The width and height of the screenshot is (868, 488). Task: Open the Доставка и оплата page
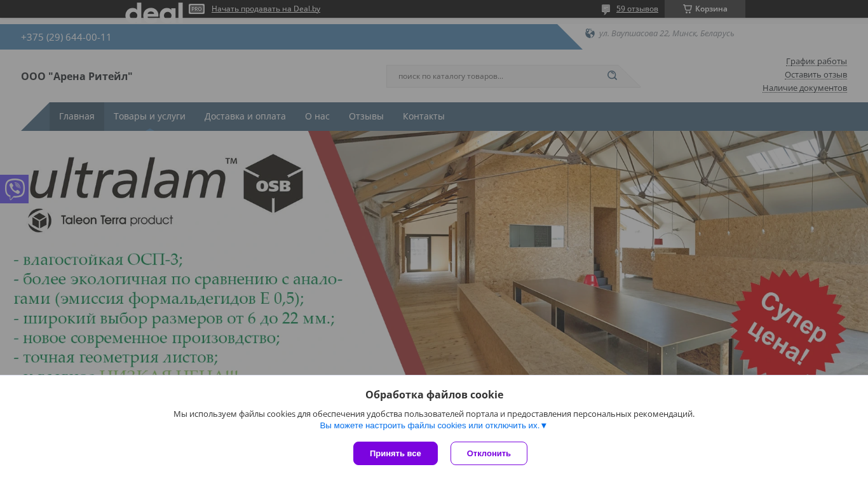[245, 116]
